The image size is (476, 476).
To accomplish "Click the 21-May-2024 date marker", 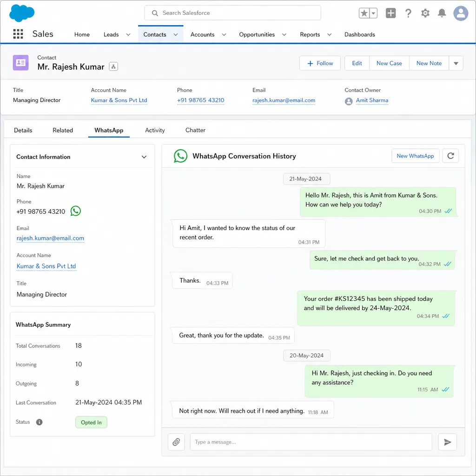I will 306,179.
